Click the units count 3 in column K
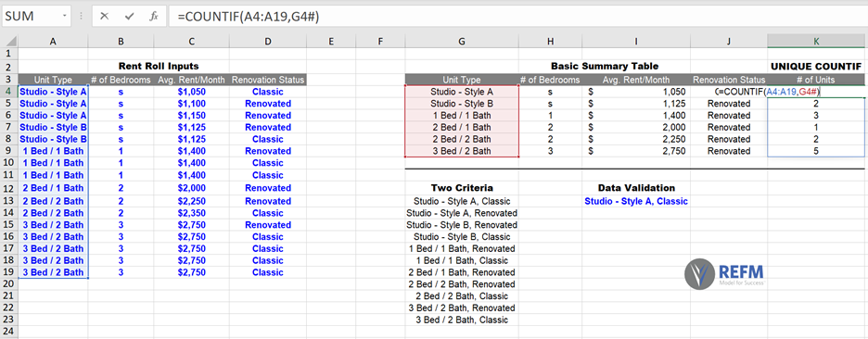The height and width of the screenshot is (339, 868). (x=816, y=116)
